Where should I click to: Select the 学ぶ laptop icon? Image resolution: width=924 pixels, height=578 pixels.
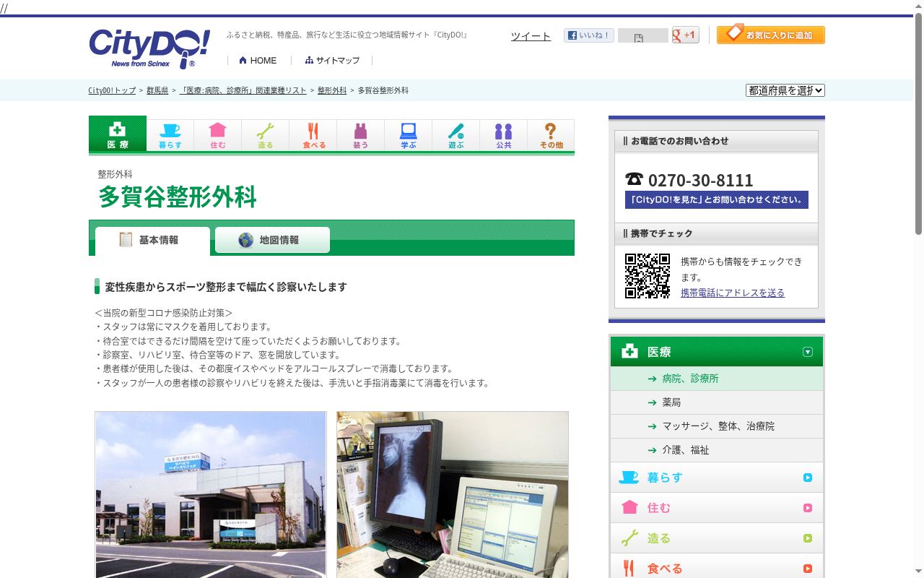(409, 135)
